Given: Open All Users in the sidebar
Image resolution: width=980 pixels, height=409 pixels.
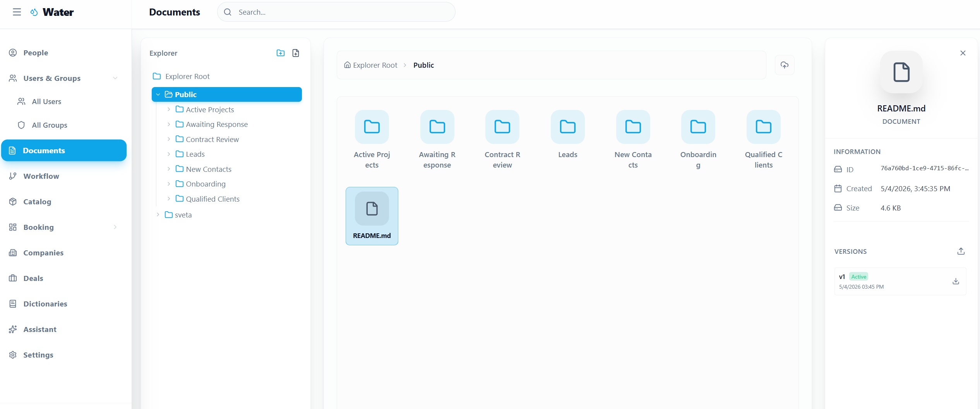Looking at the screenshot, I should [46, 101].
